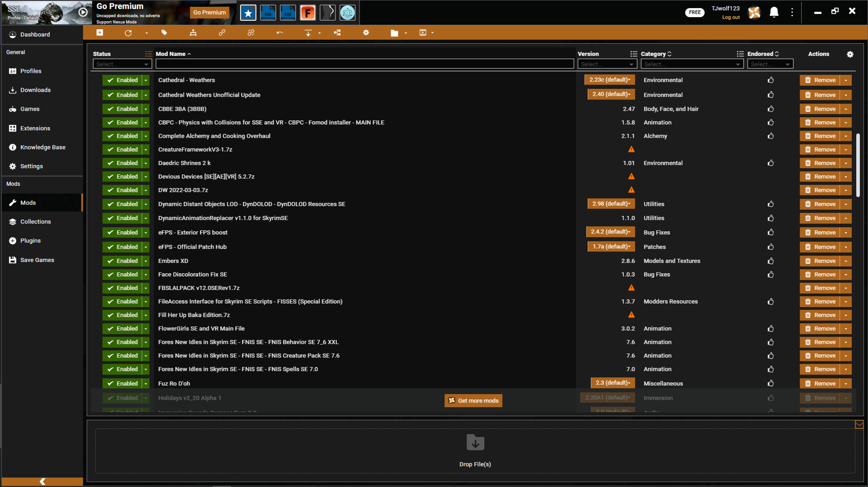Endorse Embers XD thumbs-up icon
868x487 pixels.
click(771, 261)
